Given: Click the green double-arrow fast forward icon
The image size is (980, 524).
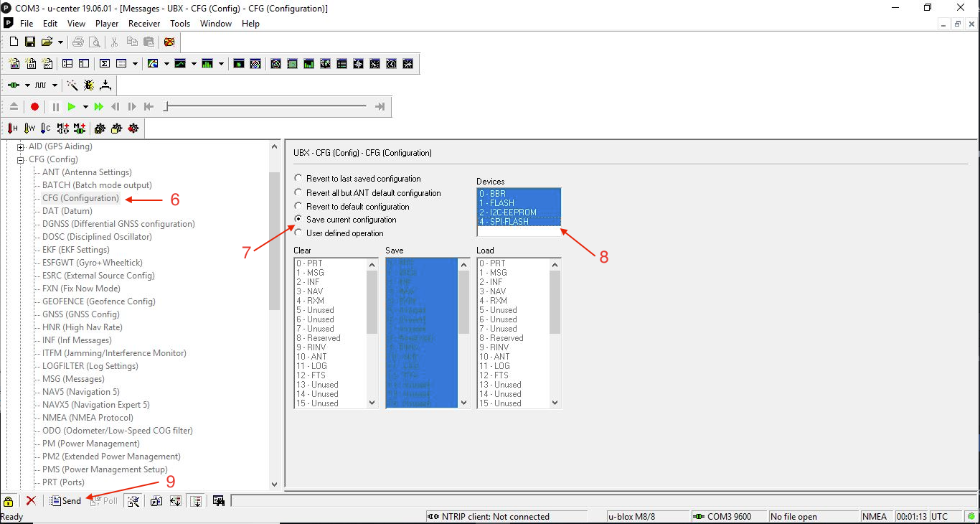Looking at the screenshot, I should coord(99,107).
